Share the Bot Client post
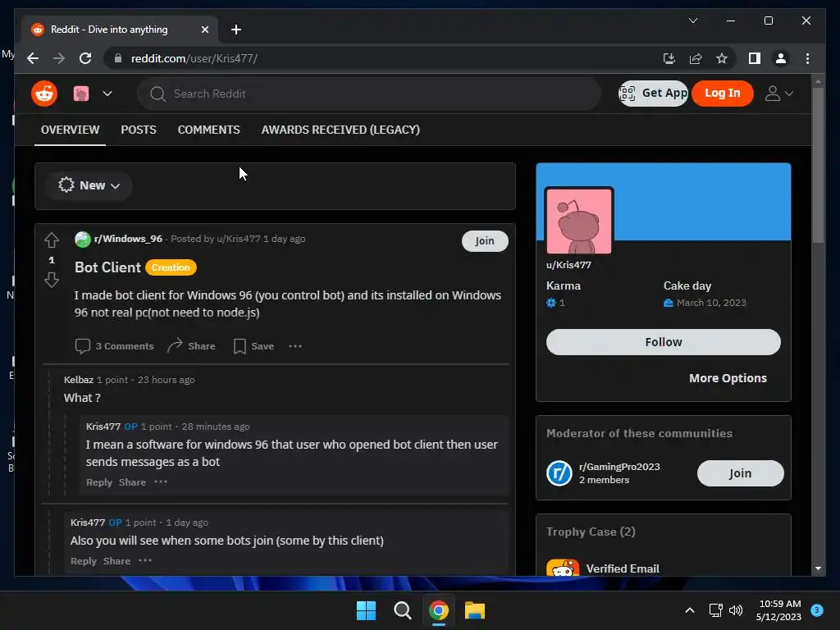840x630 pixels. point(191,346)
